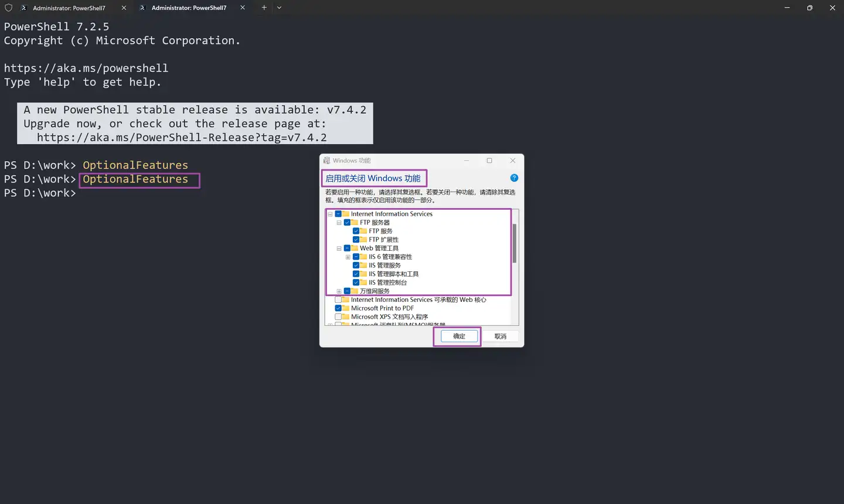The height and width of the screenshot is (504, 844).
Task: Open a new terminal tab with plus button
Action: point(264,8)
